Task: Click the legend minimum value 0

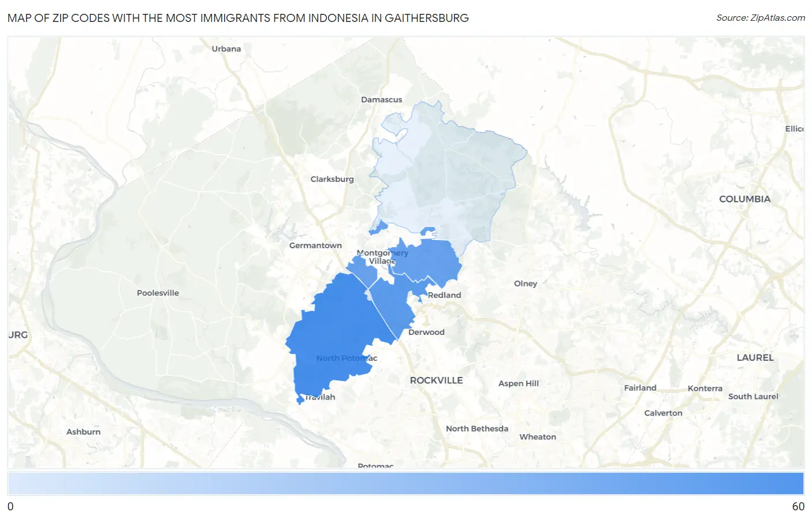Action: pyautogui.click(x=10, y=507)
